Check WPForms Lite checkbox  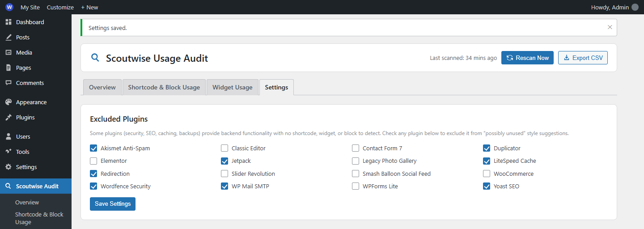(x=356, y=186)
